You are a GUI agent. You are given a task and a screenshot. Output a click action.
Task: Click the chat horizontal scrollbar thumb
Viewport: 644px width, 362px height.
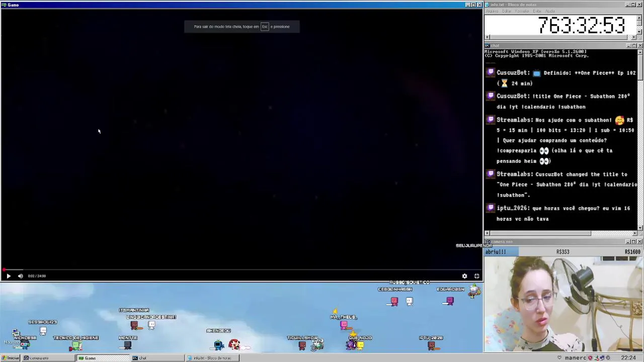tap(541, 233)
